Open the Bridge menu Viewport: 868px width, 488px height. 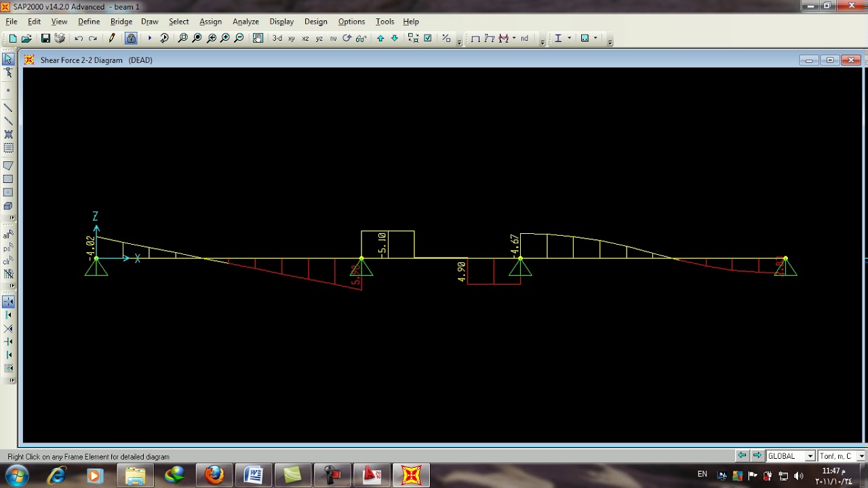coord(121,22)
